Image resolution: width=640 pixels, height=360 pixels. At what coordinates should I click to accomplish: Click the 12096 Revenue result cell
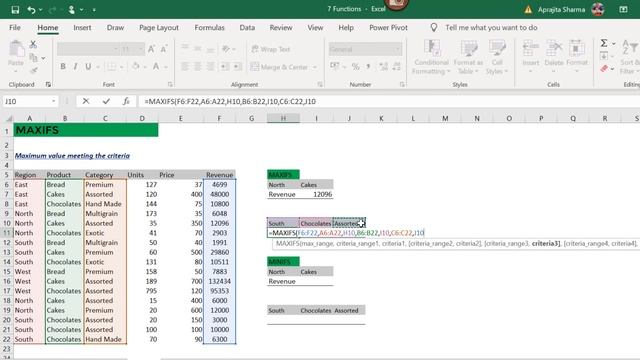point(316,194)
